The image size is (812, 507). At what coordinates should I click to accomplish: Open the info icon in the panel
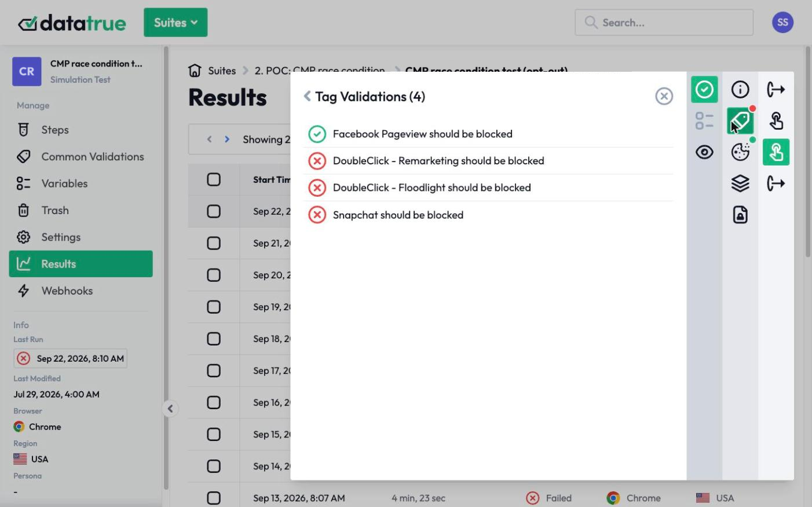[x=740, y=89]
